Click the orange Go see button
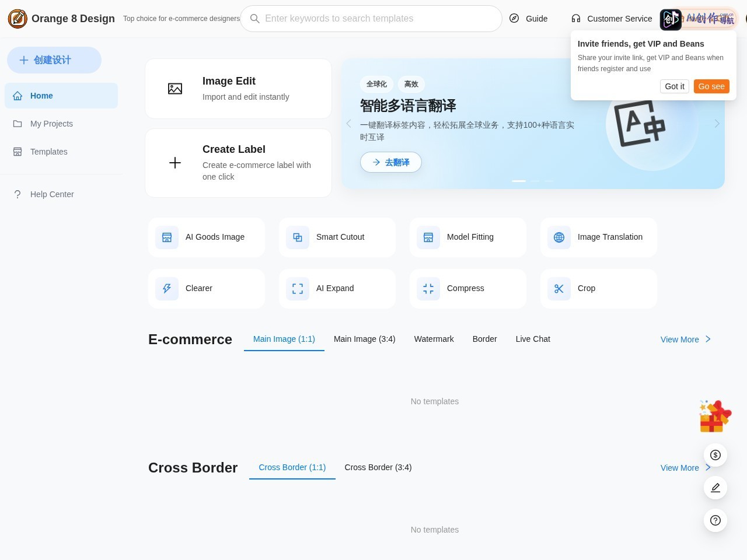 coord(711,86)
